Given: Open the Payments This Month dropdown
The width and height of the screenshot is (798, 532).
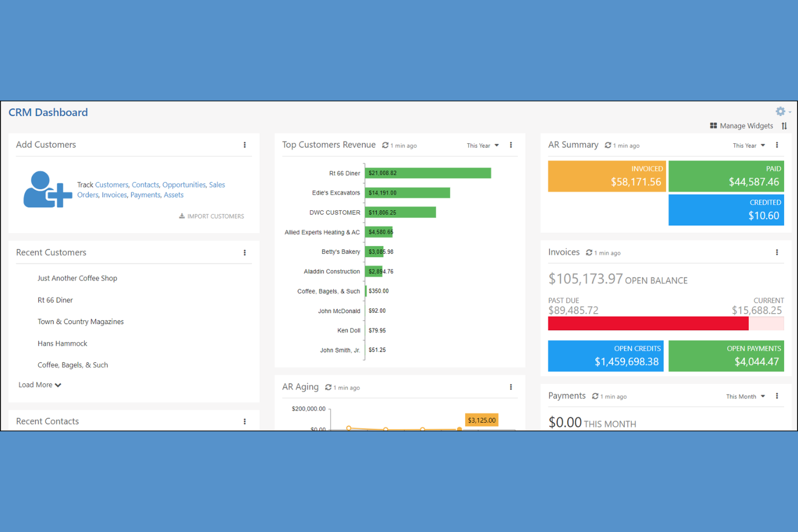Looking at the screenshot, I should pyautogui.click(x=745, y=396).
